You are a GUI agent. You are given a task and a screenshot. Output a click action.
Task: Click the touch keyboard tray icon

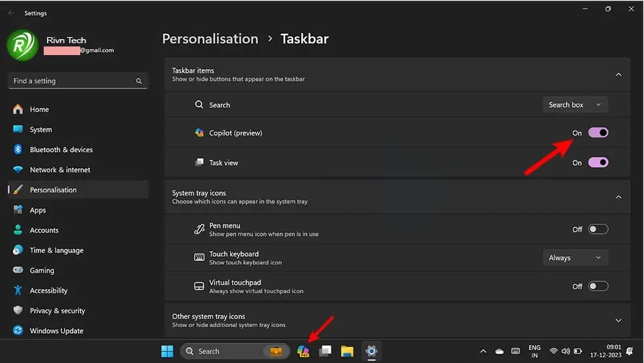click(x=515, y=351)
